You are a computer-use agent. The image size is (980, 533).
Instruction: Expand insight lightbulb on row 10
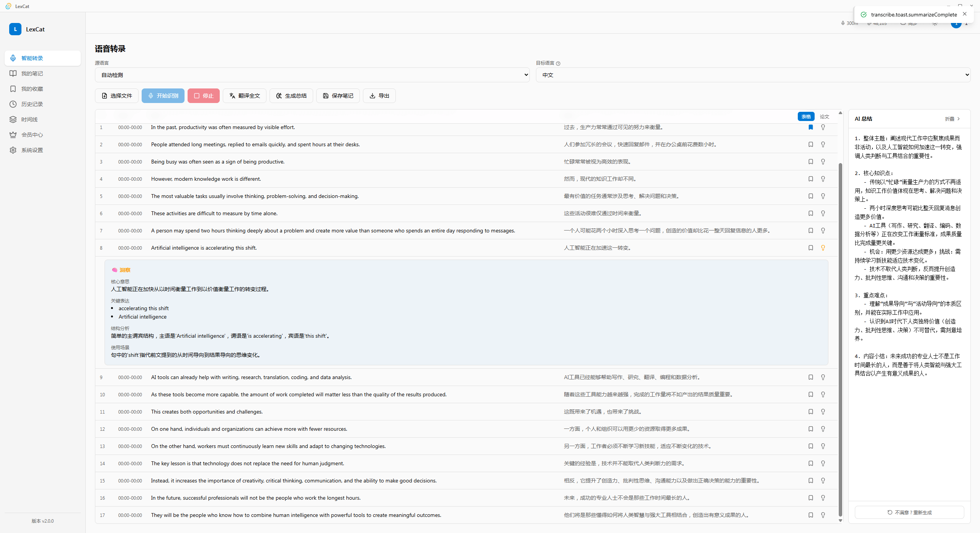tap(823, 394)
